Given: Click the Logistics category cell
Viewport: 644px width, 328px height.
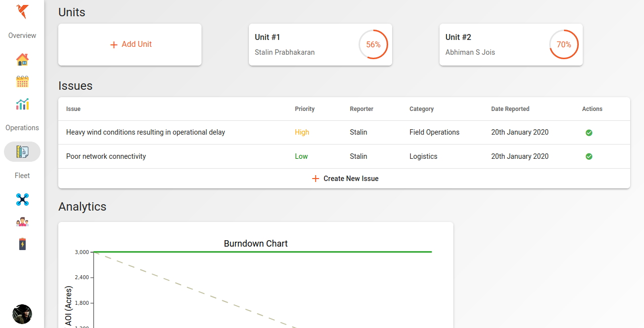Looking at the screenshot, I should (423, 156).
